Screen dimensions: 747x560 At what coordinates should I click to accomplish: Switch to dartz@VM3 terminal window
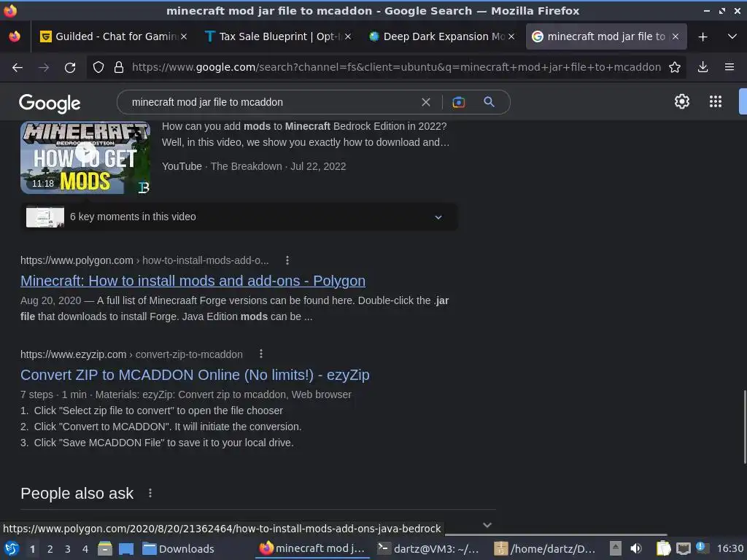[x=427, y=548]
